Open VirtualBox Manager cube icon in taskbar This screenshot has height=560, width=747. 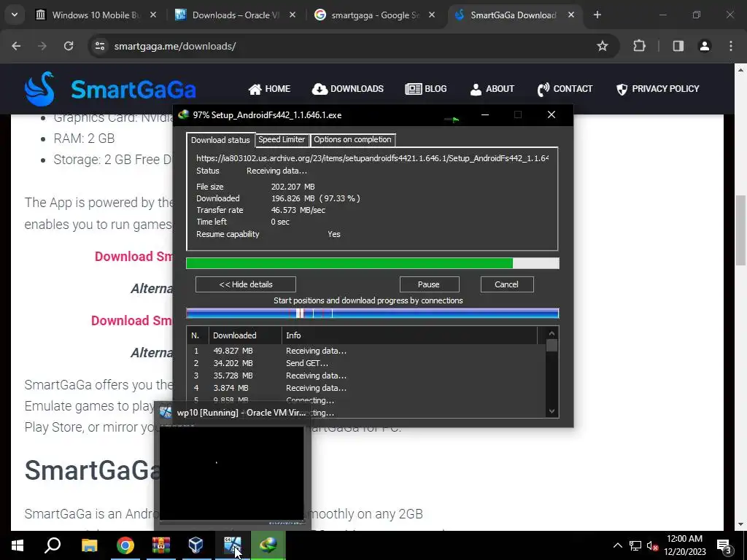(196, 545)
